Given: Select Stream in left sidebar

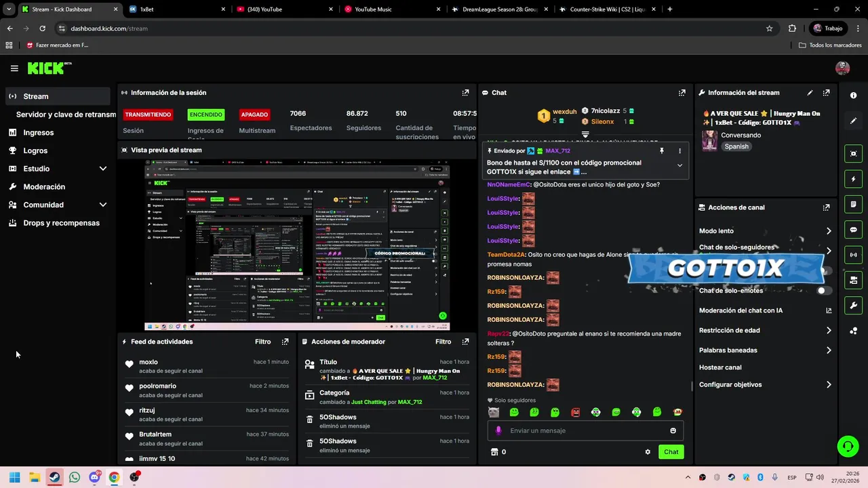Looking at the screenshot, I should coord(58,96).
